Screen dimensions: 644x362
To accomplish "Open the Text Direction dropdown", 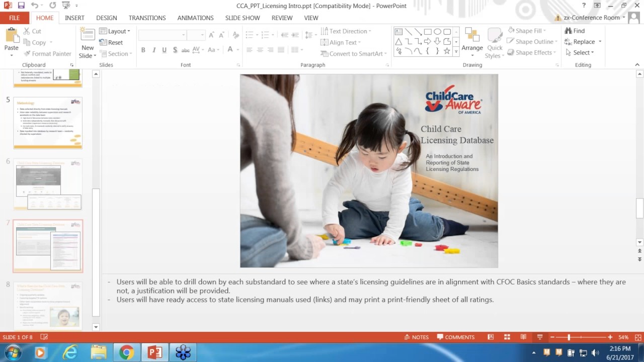I will click(346, 31).
